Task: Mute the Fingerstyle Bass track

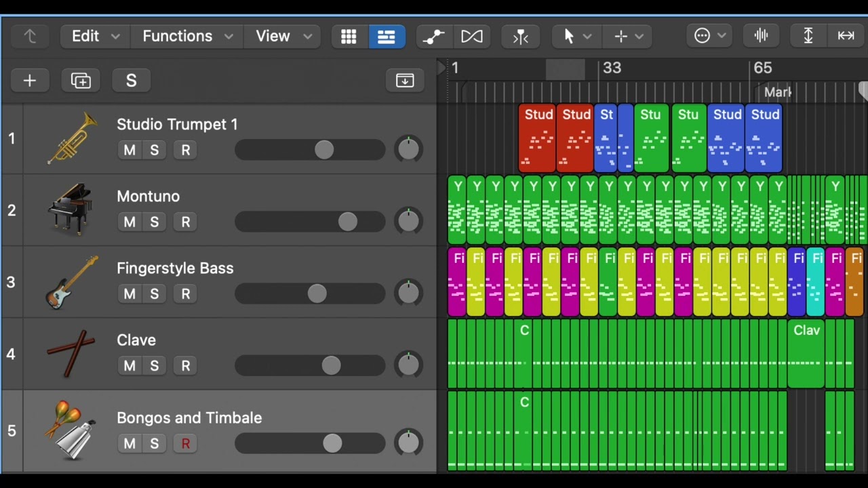Action: click(x=130, y=293)
